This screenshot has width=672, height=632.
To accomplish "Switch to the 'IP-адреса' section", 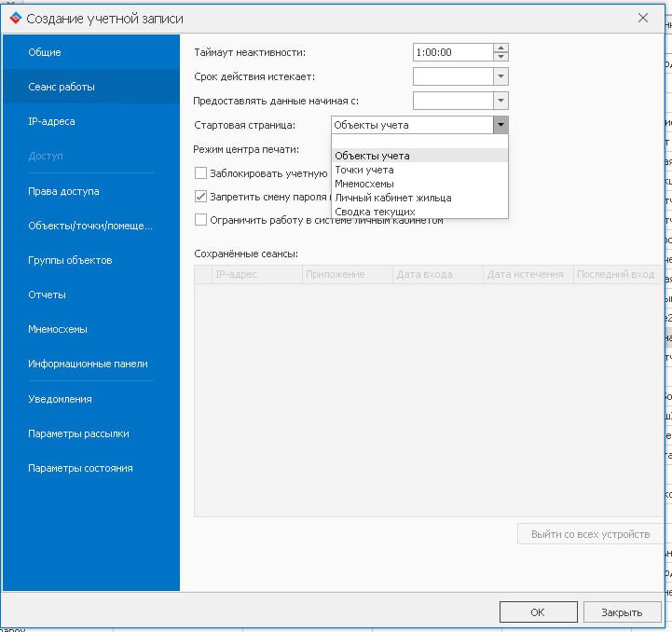I will pos(51,121).
